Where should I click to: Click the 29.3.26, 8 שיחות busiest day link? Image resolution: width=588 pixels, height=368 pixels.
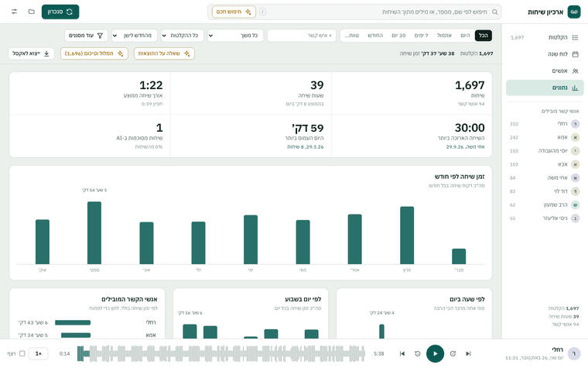click(306, 147)
